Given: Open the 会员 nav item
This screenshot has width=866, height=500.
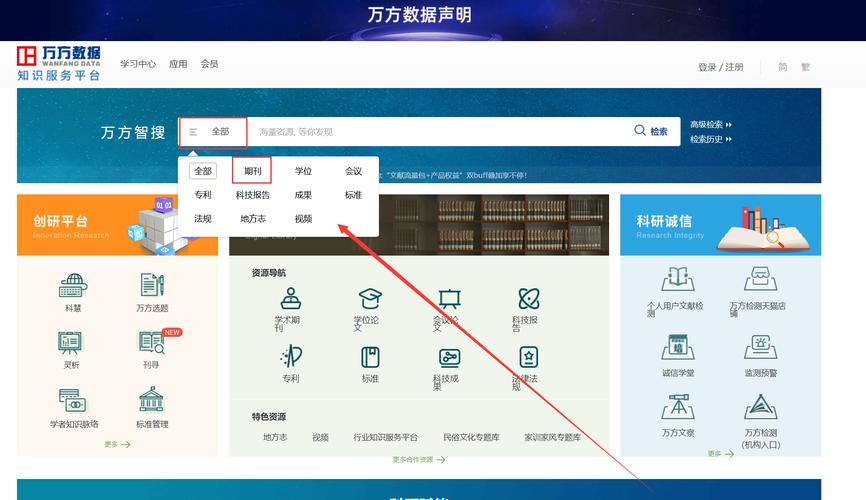Looking at the screenshot, I should tap(209, 64).
